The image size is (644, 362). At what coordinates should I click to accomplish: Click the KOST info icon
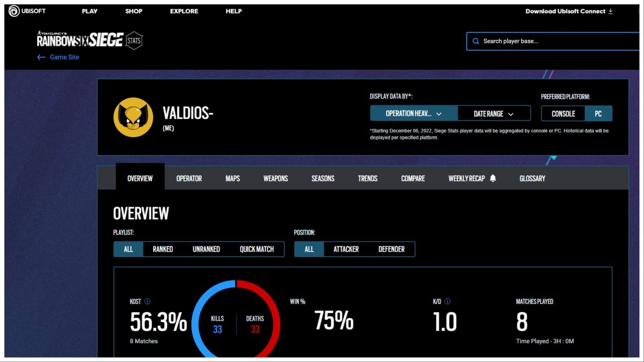[x=148, y=301]
